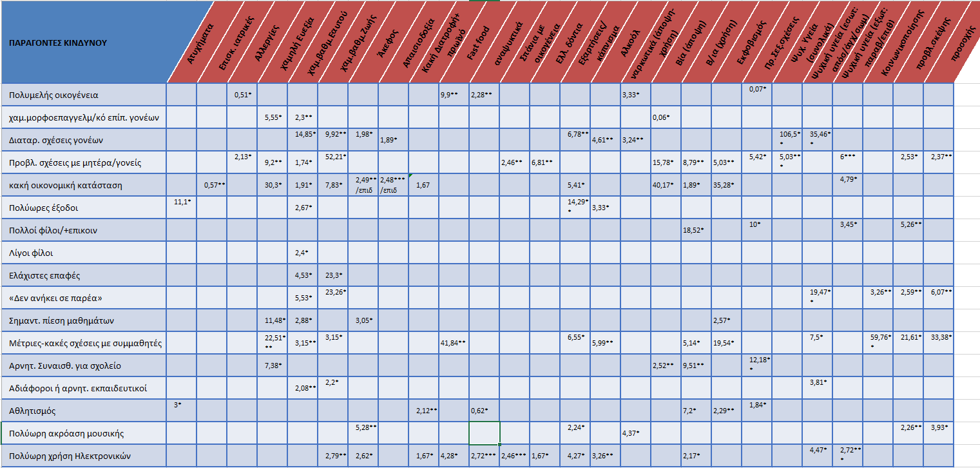The height and width of the screenshot is (468, 980).
Task: Click the cell containing 6,07**
Action: click(938, 298)
